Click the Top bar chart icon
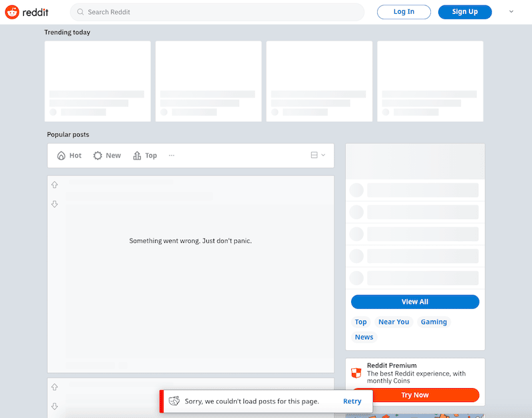Screen dimensions: 532x418 click(137, 156)
